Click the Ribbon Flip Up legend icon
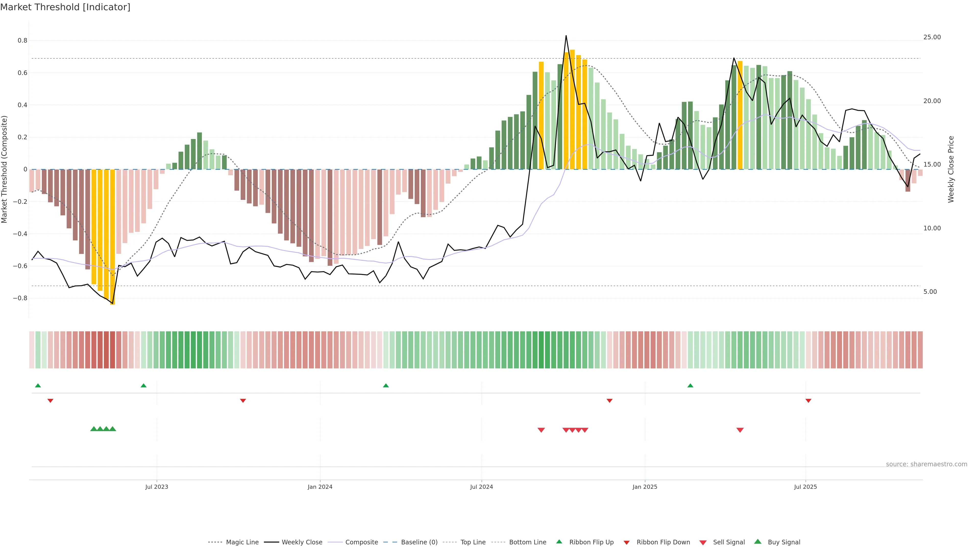Viewport: 980px width, 551px height. point(559,542)
